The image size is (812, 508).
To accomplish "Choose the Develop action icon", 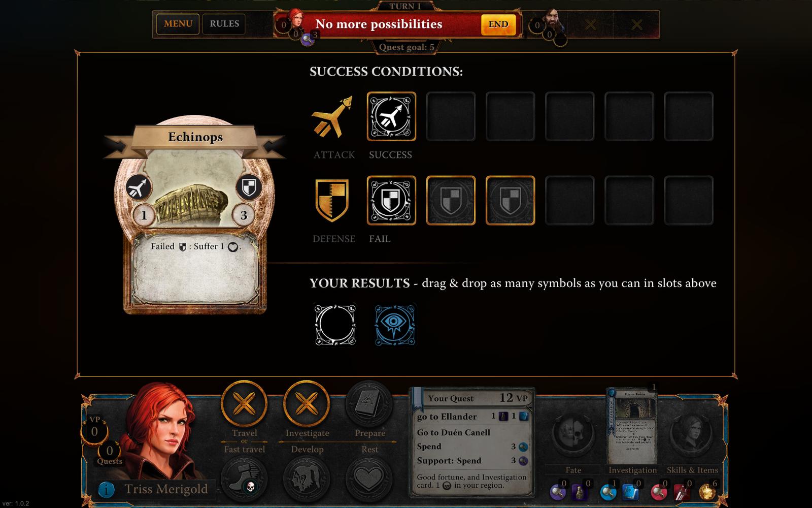I will coord(307,478).
